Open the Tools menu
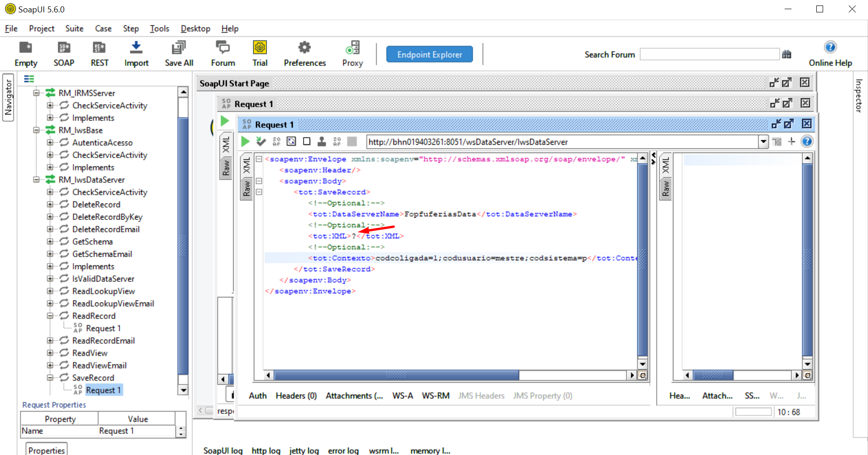 [x=159, y=28]
